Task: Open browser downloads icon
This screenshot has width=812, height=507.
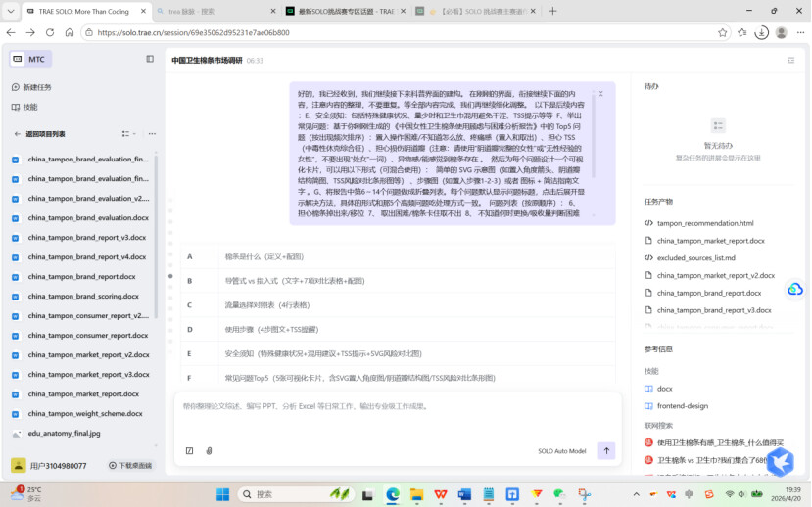Action: (761, 32)
